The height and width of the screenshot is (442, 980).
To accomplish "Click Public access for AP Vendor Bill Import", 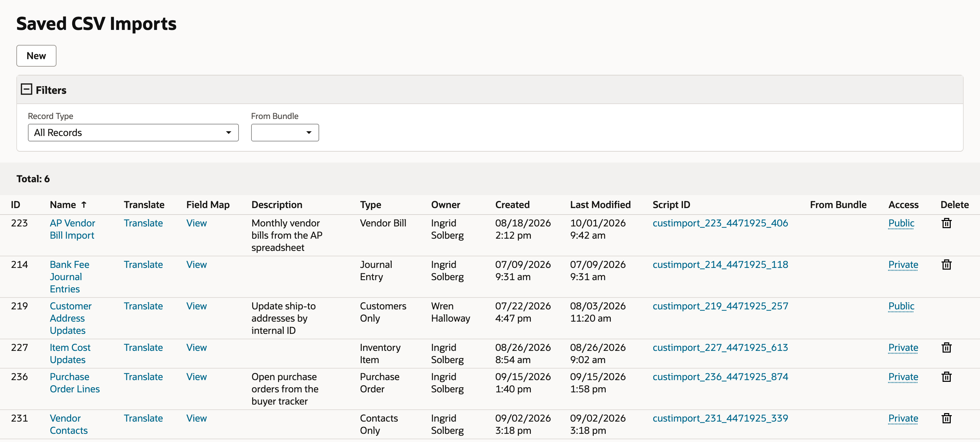I will 901,223.
